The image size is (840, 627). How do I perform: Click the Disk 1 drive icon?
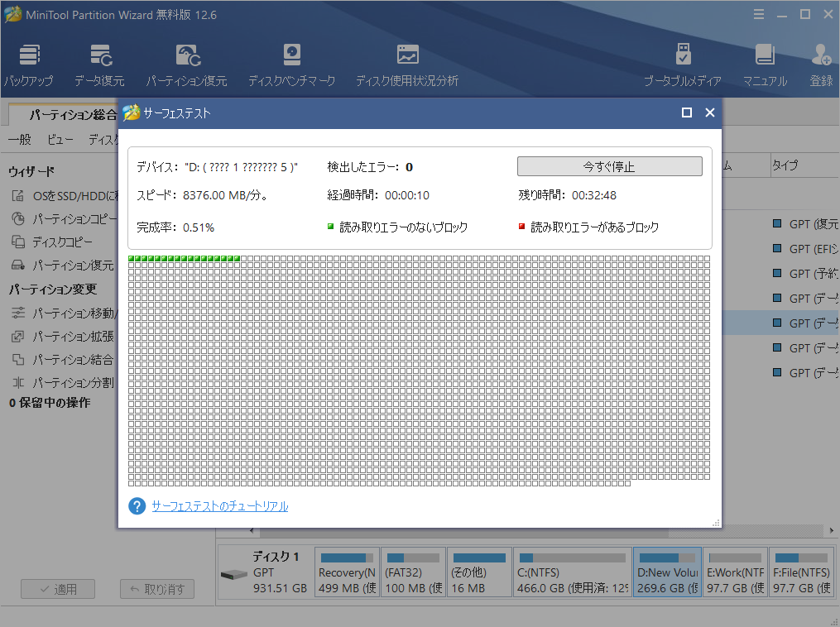(233, 575)
